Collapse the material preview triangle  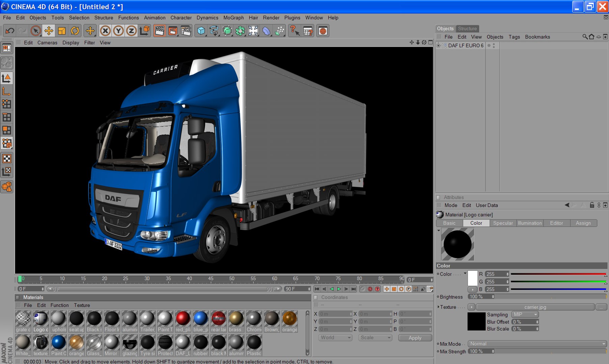coord(439,231)
